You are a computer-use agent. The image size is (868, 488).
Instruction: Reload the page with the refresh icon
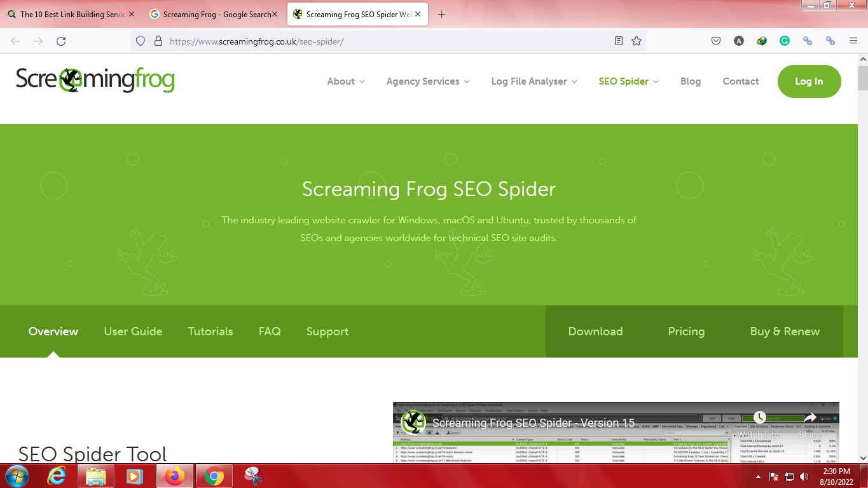tap(61, 41)
